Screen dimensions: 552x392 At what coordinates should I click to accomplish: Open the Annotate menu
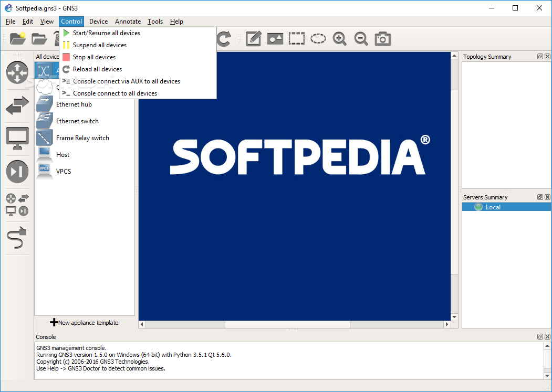(128, 22)
